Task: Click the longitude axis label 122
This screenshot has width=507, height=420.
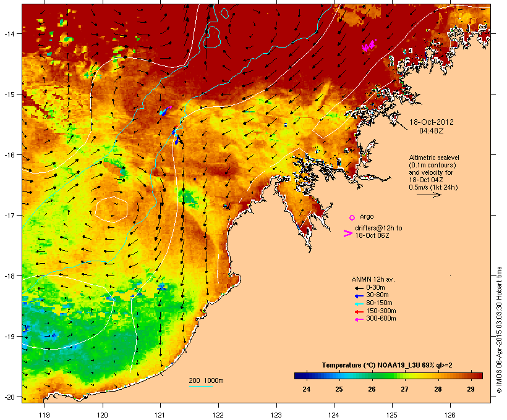Action: (218, 415)
